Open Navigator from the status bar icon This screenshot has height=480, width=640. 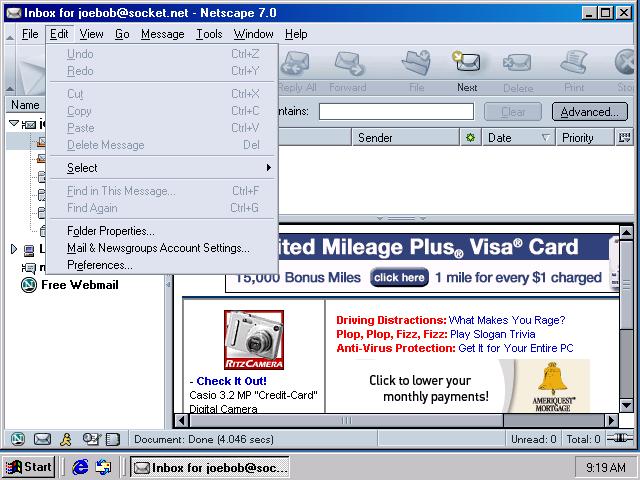tap(18, 439)
